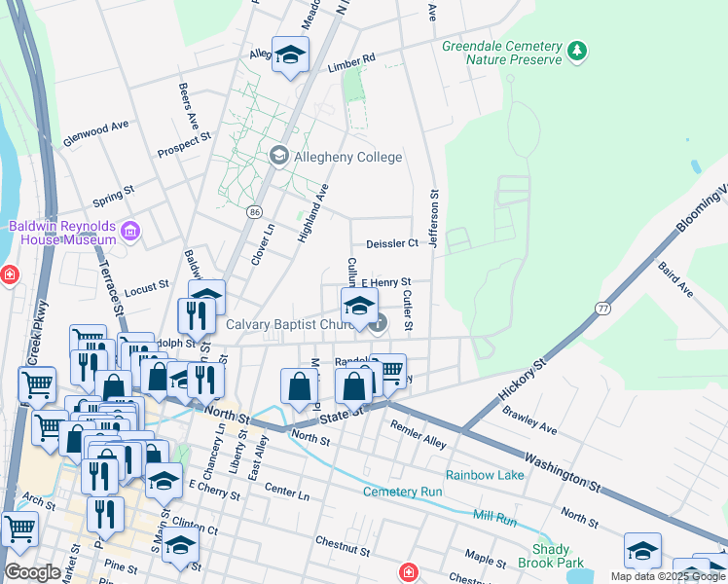Click the Maple St street label
Viewport: 728px width, 584px height.
[486, 559]
